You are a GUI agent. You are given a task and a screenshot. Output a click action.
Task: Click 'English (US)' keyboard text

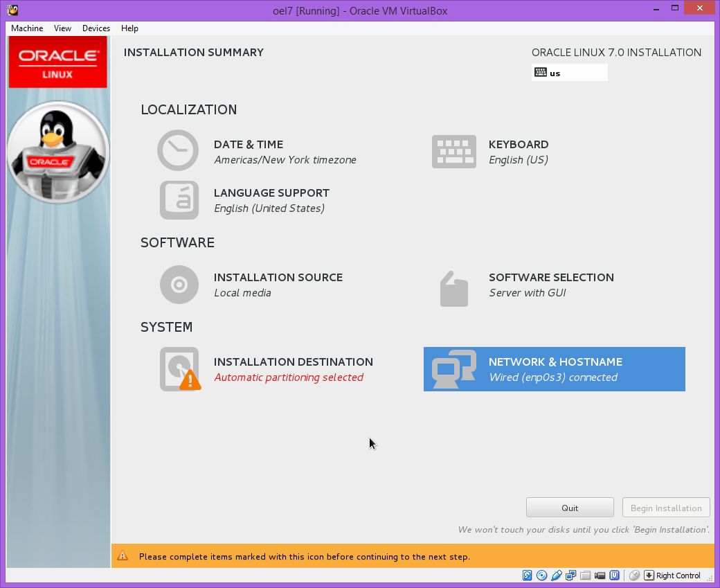[x=519, y=160]
